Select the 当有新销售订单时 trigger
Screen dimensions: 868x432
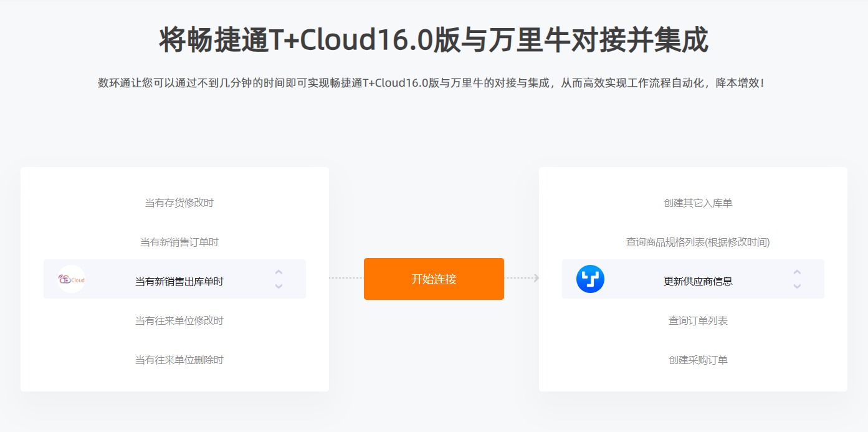[179, 242]
